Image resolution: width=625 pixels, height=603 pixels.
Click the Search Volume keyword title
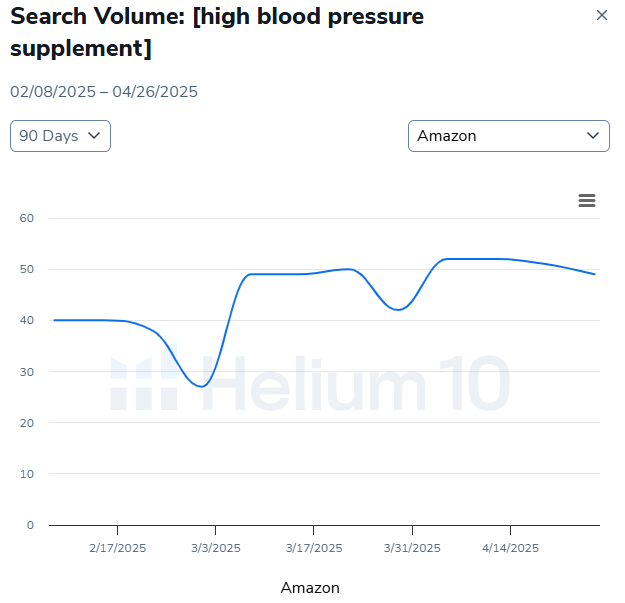point(216,32)
